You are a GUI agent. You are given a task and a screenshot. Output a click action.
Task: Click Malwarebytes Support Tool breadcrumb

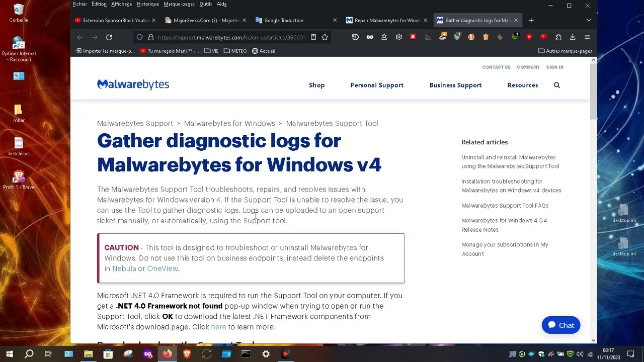click(332, 123)
